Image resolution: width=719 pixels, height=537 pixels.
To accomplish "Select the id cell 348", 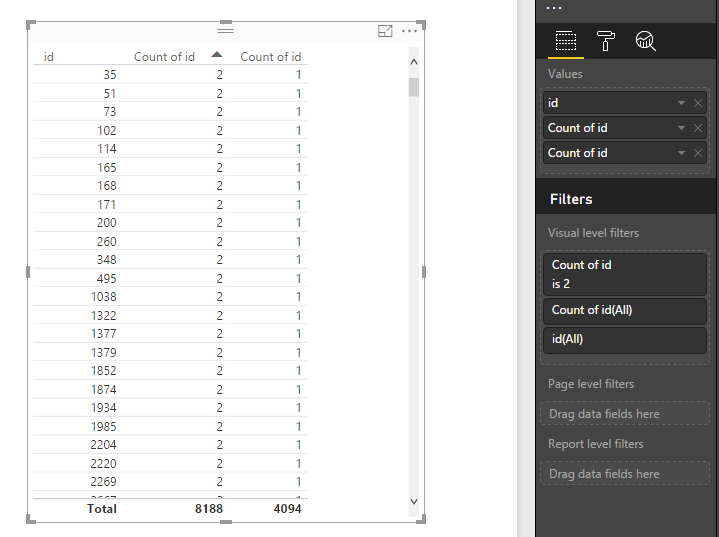I will point(106,260).
